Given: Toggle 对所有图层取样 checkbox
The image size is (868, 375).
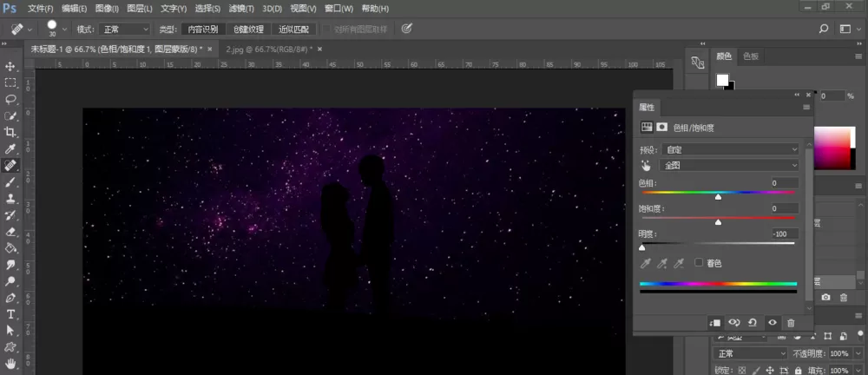Looking at the screenshot, I should tap(326, 29).
